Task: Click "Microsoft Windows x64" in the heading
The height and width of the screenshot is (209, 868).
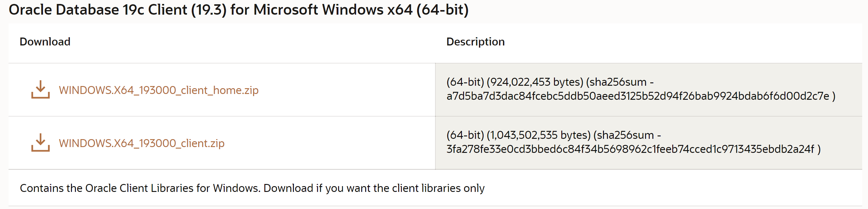Action: click(x=333, y=10)
